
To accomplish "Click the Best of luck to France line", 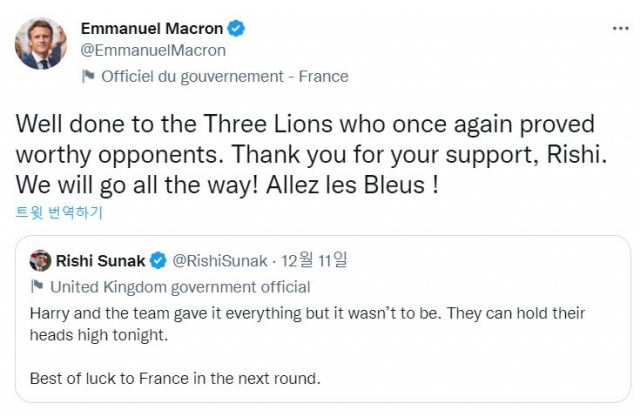I will coord(175,379).
